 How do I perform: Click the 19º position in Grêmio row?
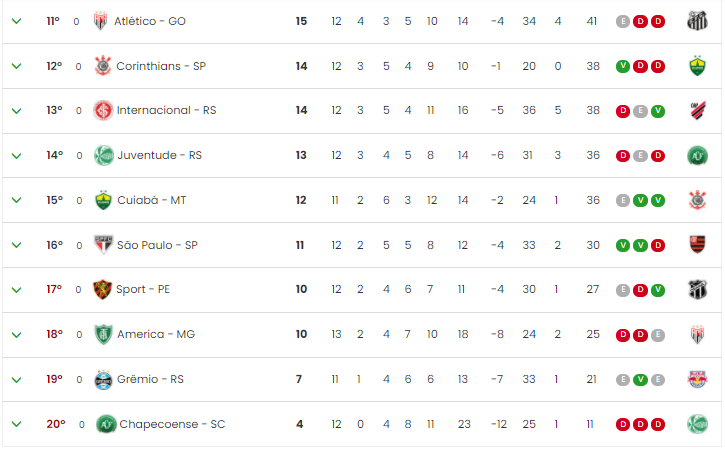tap(55, 379)
